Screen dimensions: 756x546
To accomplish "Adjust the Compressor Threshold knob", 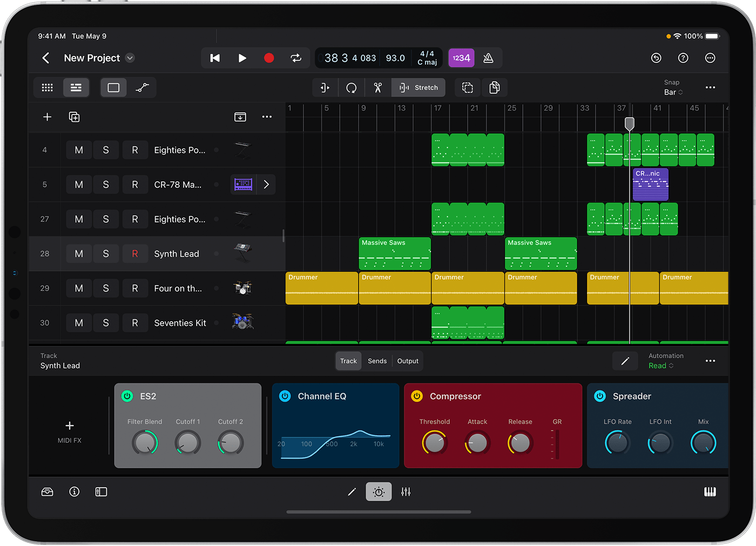I will (434, 443).
